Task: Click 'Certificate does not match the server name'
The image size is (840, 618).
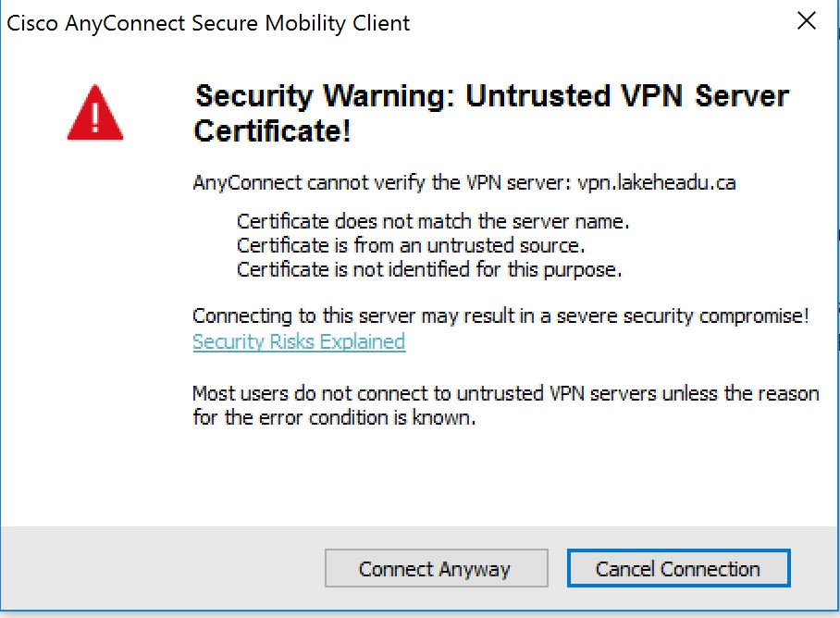Action: click(433, 222)
